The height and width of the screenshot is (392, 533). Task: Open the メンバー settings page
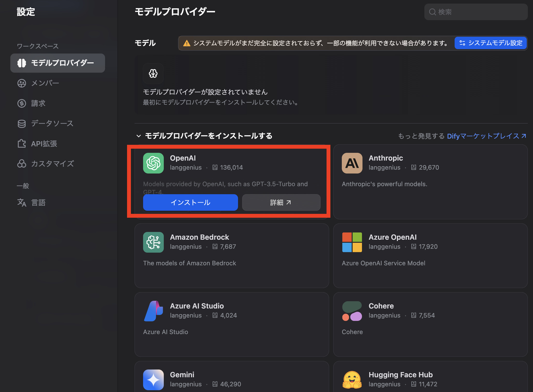(x=57, y=83)
